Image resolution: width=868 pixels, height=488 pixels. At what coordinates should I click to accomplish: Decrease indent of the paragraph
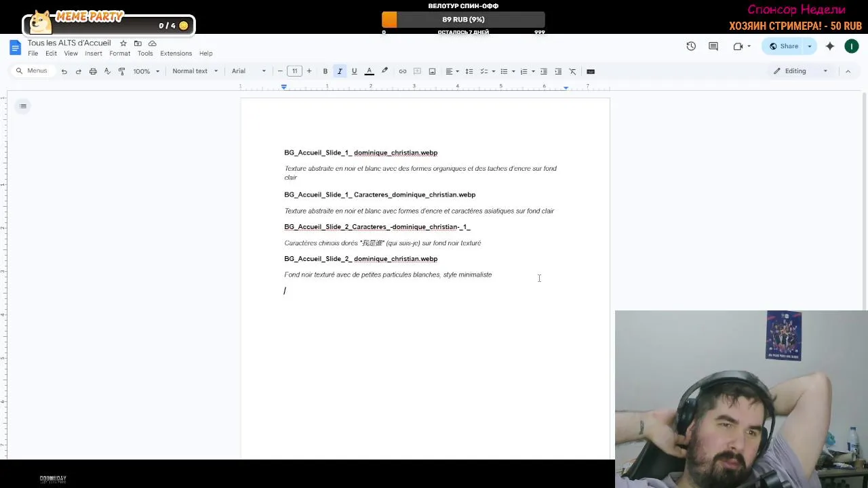point(543,71)
